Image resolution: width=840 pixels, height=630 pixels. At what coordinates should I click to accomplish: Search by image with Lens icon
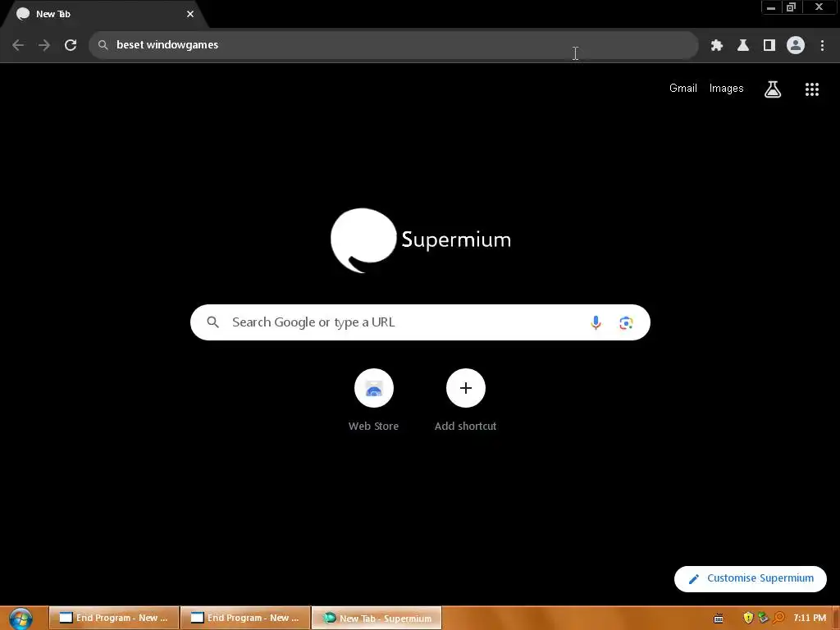tap(626, 322)
